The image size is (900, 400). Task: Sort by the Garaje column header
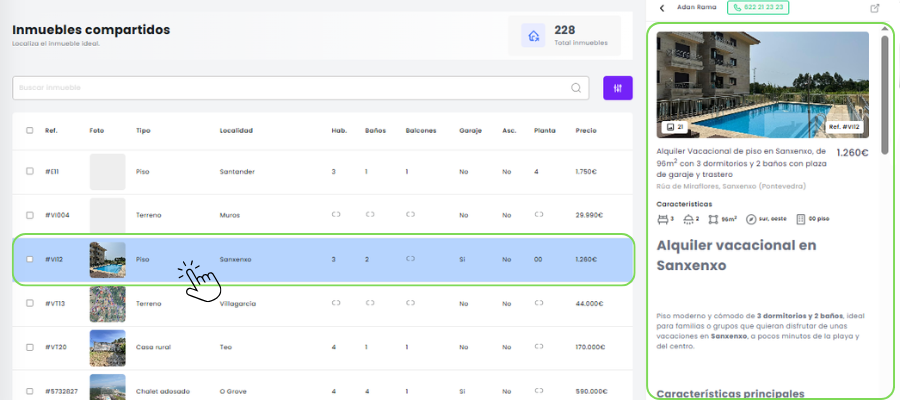[x=470, y=130]
